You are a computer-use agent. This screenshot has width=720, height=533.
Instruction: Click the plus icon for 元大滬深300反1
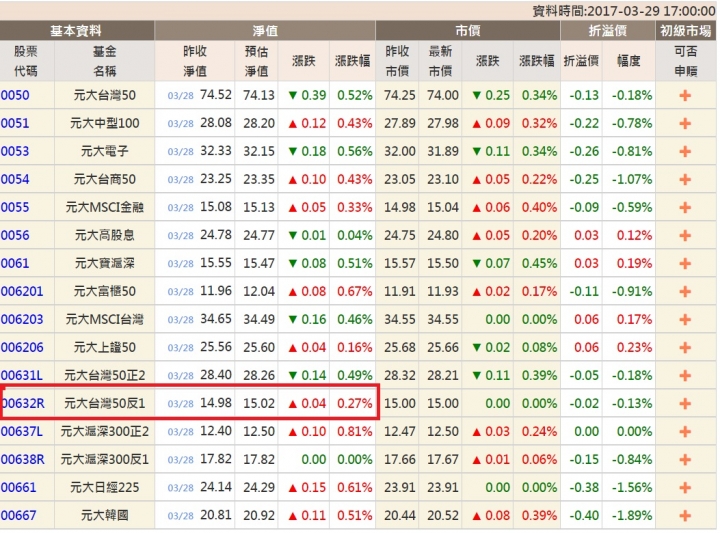pyautogui.click(x=685, y=460)
